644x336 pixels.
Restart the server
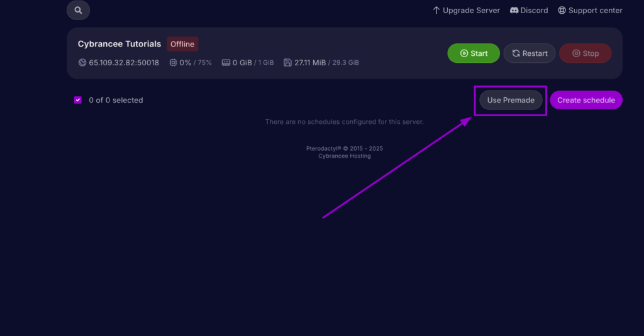[530, 53]
